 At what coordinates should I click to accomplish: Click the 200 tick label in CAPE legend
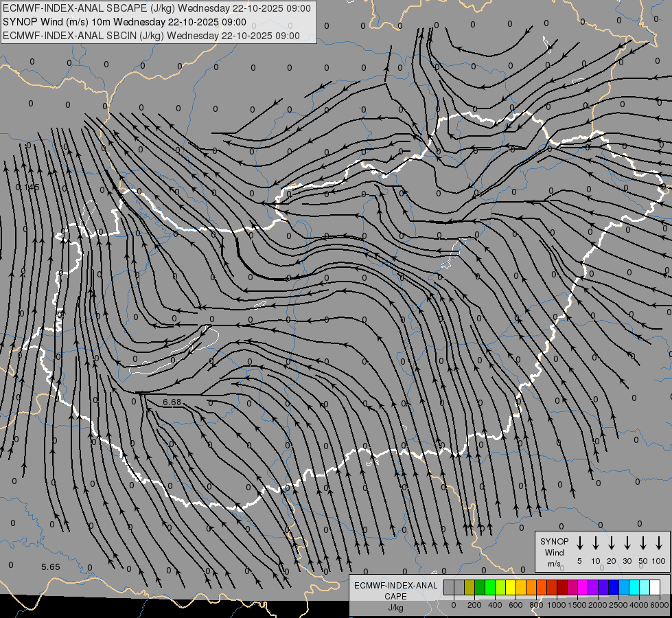pos(474,605)
